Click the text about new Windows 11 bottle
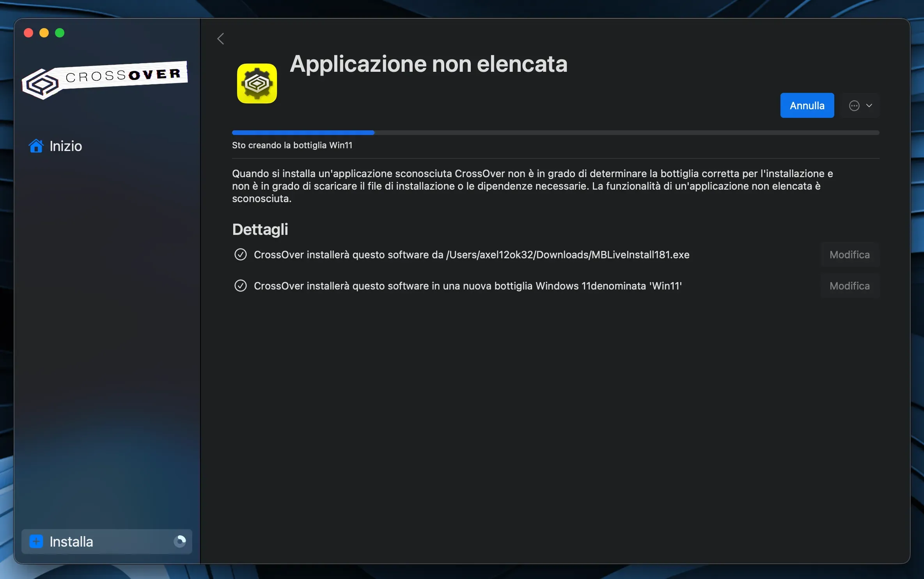Image resolution: width=924 pixels, height=579 pixels. point(468,286)
